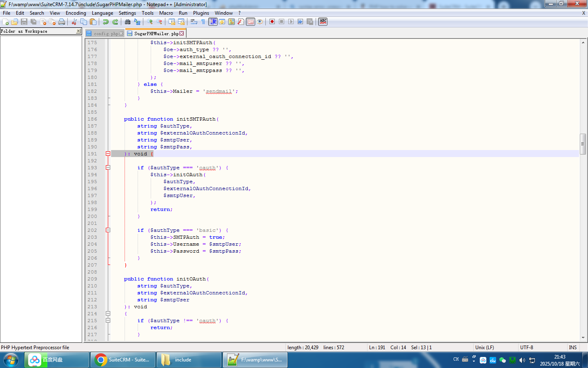Toggle the Folder as Workspace toolbar button
Viewport: 588px width, 368px height.
(250, 22)
